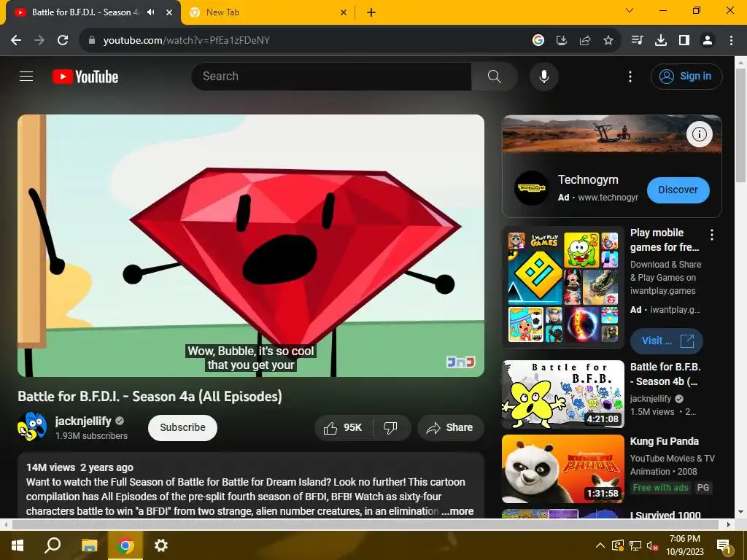Show hidden system tray icons chevron
Viewport: 747px width, 560px height.
(600, 545)
